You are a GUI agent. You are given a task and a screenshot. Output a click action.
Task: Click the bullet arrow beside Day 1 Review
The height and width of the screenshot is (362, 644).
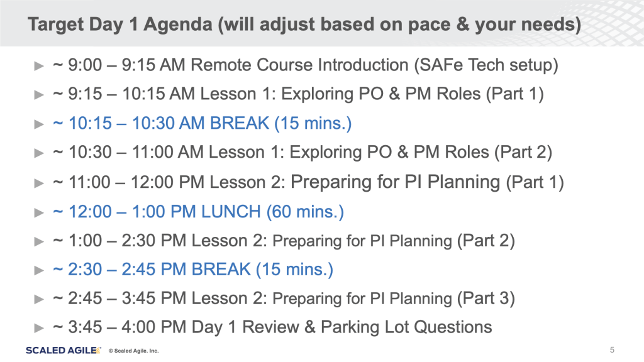point(39,327)
